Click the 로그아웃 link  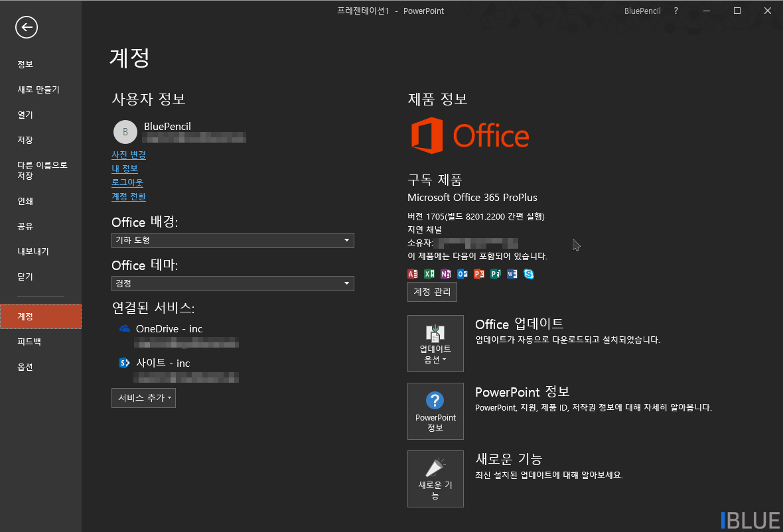click(127, 182)
